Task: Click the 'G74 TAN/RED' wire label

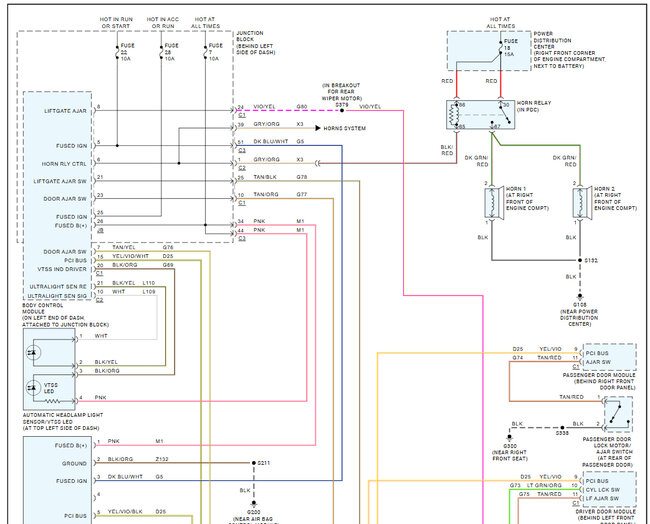Action: pos(537,357)
